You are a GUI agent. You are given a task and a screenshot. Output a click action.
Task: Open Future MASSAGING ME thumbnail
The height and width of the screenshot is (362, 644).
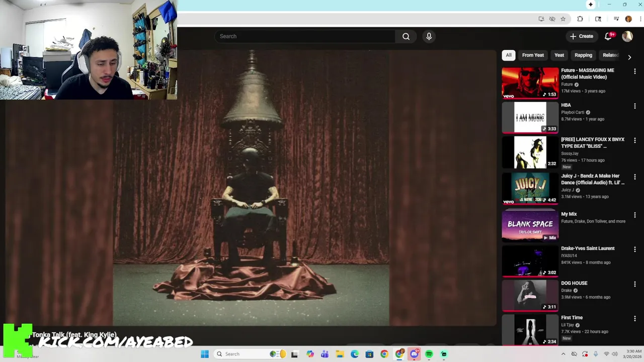point(530,83)
